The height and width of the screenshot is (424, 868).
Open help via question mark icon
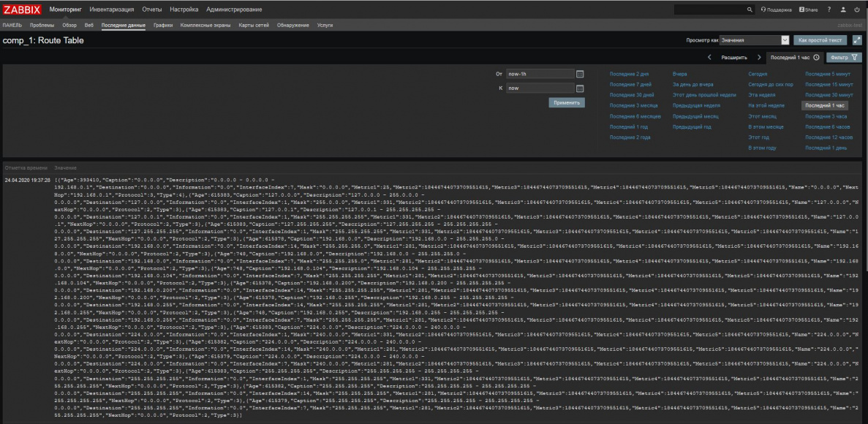point(831,9)
